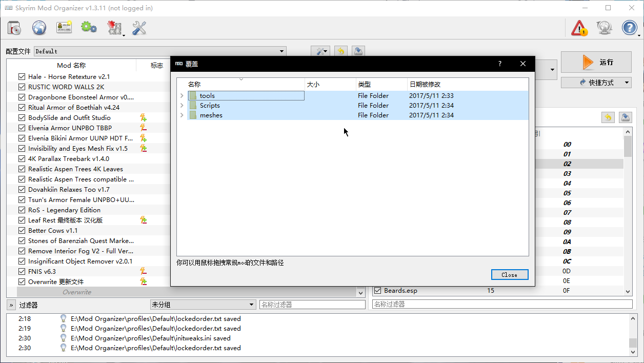This screenshot has height=363, width=644.
Task: Click the Scripts folder icon in dialog
Action: [x=193, y=106]
